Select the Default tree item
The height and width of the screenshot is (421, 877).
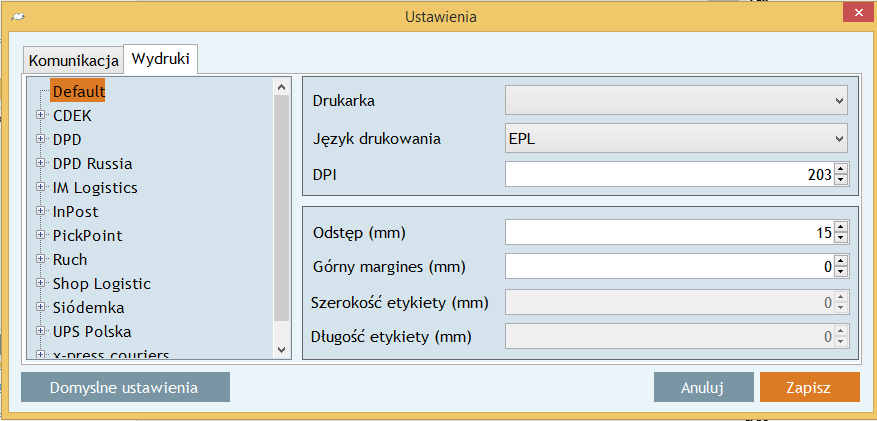coord(78,91)
